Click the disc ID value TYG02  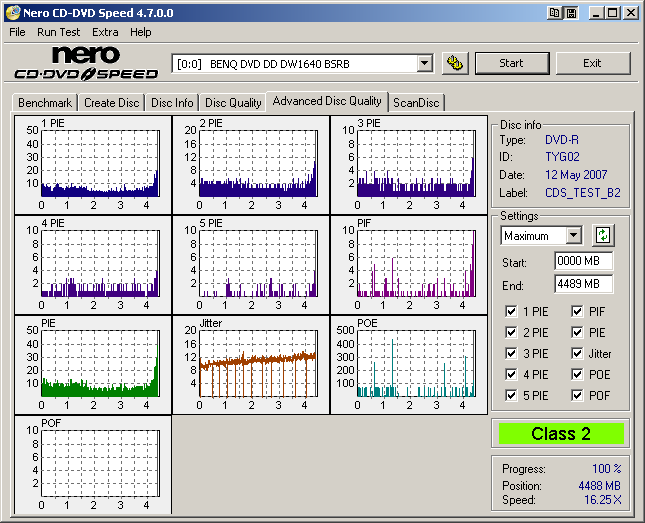pyautogui.click(x=562, y=157)
